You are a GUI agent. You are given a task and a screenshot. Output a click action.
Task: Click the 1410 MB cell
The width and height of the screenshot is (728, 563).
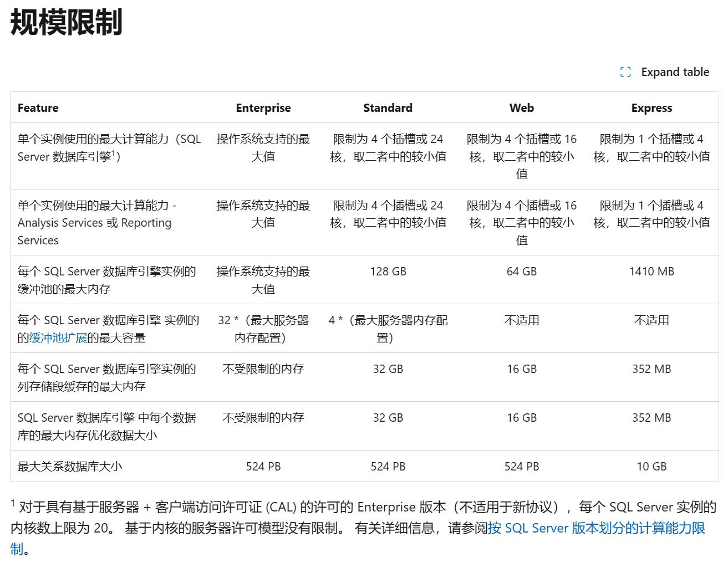(x=651, y=272)
